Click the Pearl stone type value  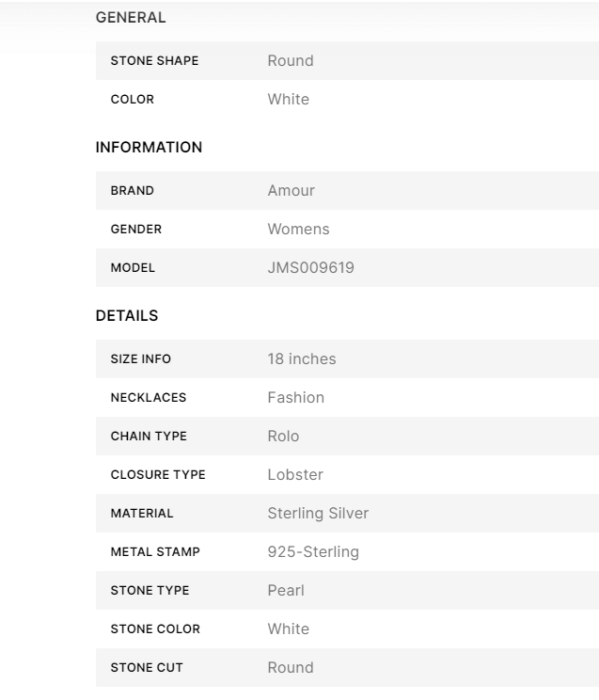[286, 591]
